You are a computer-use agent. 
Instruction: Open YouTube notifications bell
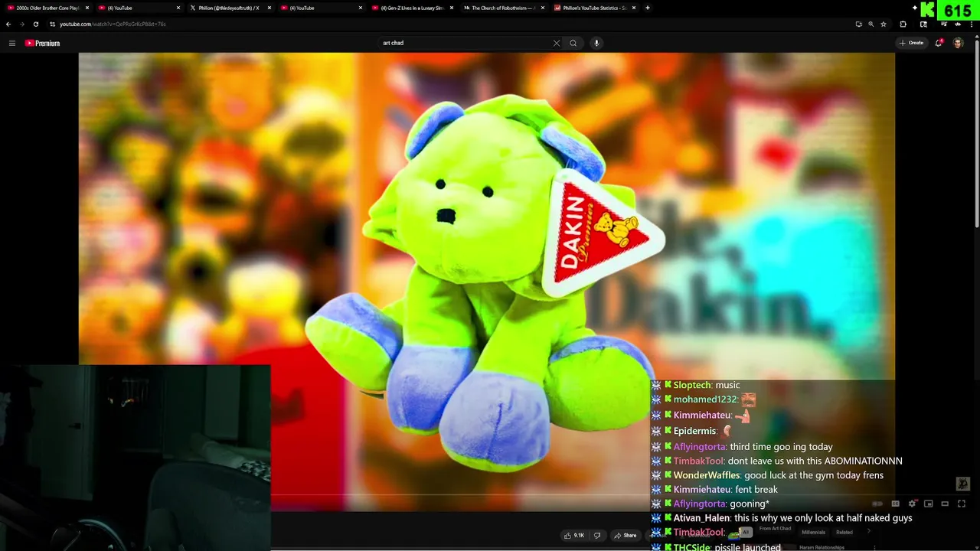pos(939,43)
